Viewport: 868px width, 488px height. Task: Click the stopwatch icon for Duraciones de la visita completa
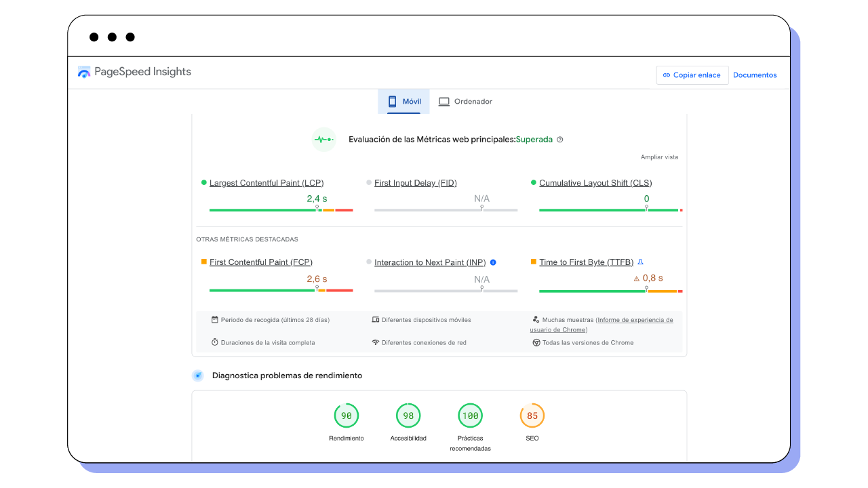tap(215, 342)
